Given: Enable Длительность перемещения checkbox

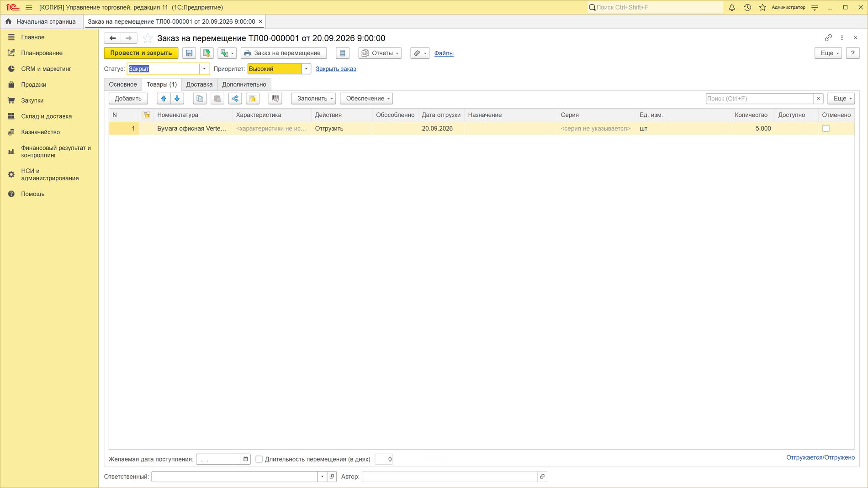Looking at the screenshot, I should pyautogui.click(x=259, y=459).
